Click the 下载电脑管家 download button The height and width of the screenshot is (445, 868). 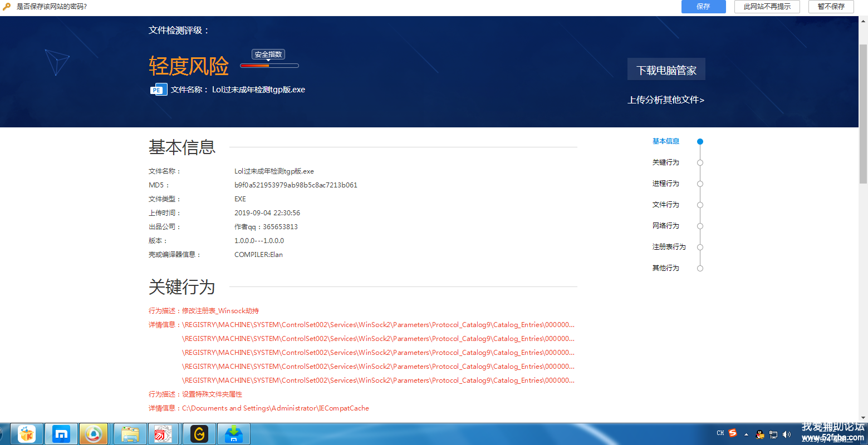[x=666, y=70]
